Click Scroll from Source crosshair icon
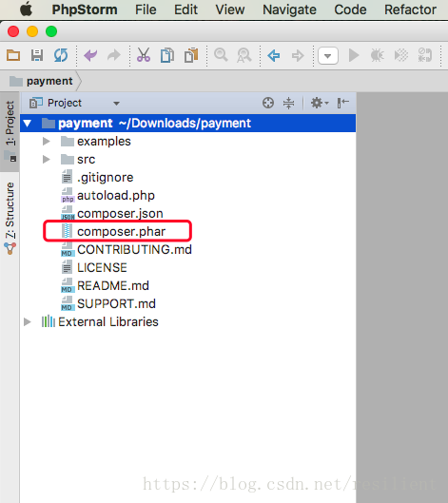This screenshot has width=448, height=503. pos(268,103)
